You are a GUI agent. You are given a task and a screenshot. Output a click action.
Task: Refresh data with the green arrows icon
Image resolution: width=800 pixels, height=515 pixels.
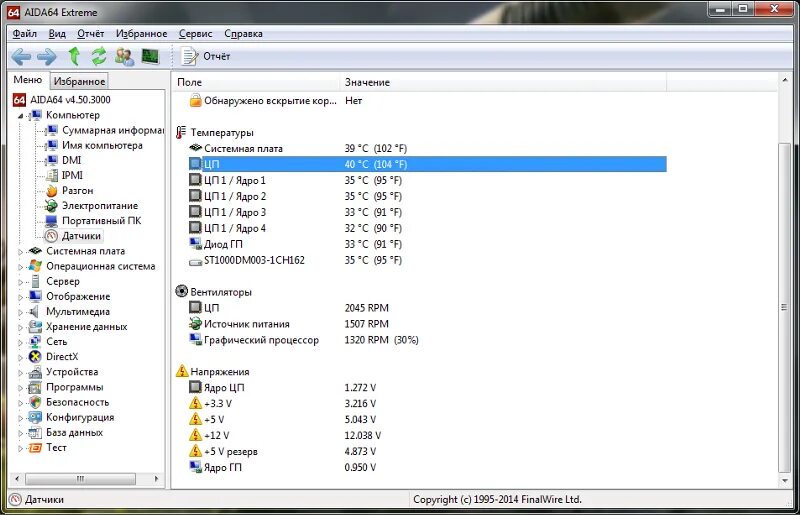(98, 56)
